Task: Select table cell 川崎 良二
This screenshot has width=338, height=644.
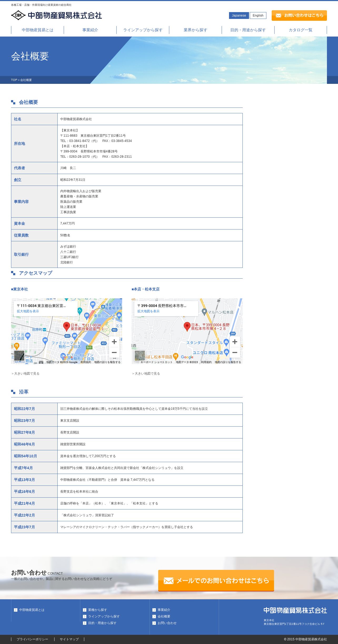Action: click(150, 168)
